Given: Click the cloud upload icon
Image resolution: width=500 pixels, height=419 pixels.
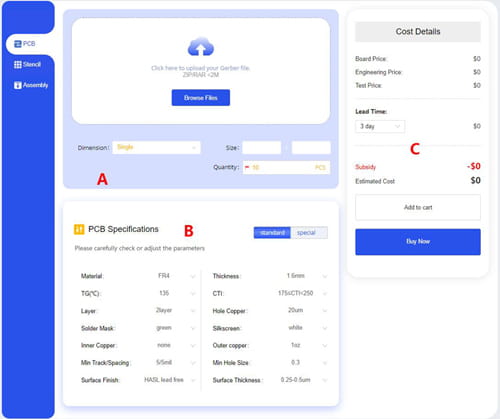Looking at the screenshot, I should 201,46.
